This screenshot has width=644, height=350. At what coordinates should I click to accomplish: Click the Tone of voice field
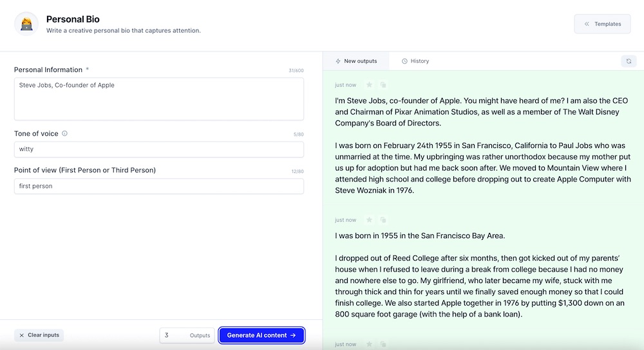159,149
